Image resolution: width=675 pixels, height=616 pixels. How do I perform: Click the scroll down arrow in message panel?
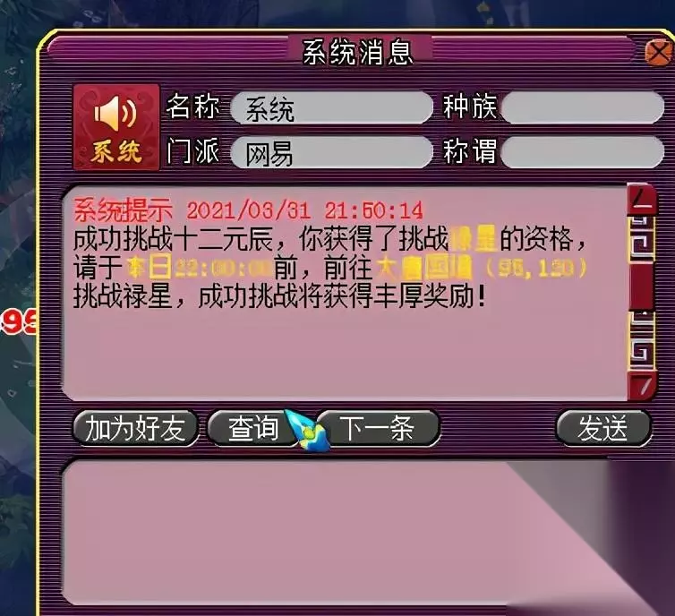tap(642, 386)
